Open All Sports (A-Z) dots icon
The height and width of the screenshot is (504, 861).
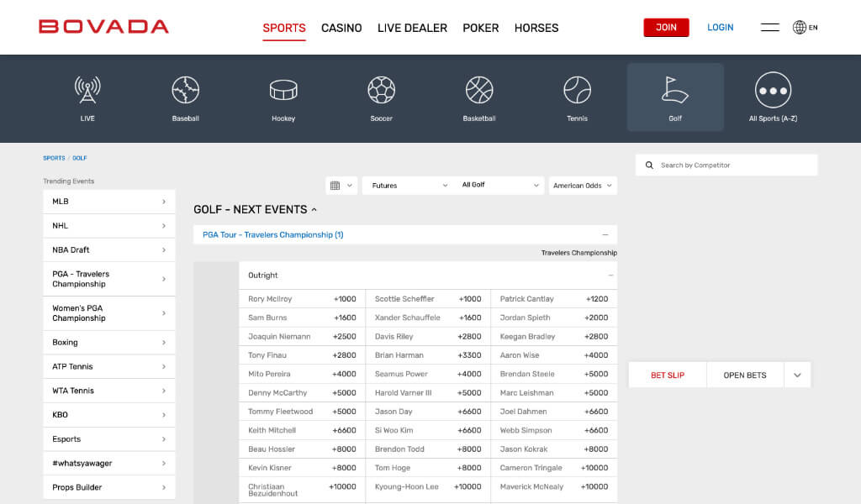pyautogui.click(x=774, y=90)
